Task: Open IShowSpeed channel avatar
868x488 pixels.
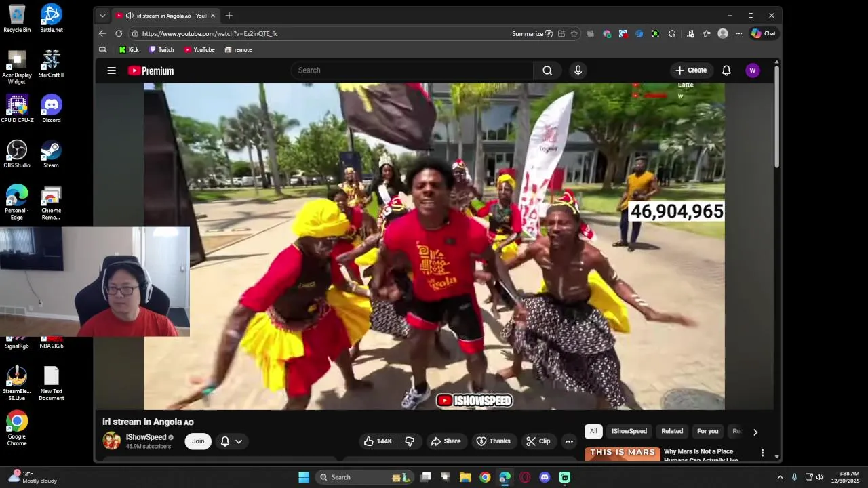Action: pos(112,441)
